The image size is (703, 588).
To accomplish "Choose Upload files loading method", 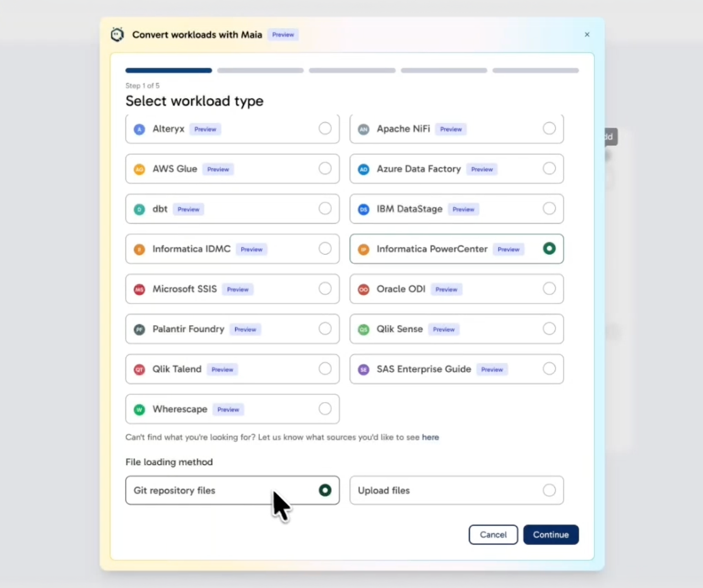I will coord(549,490).
